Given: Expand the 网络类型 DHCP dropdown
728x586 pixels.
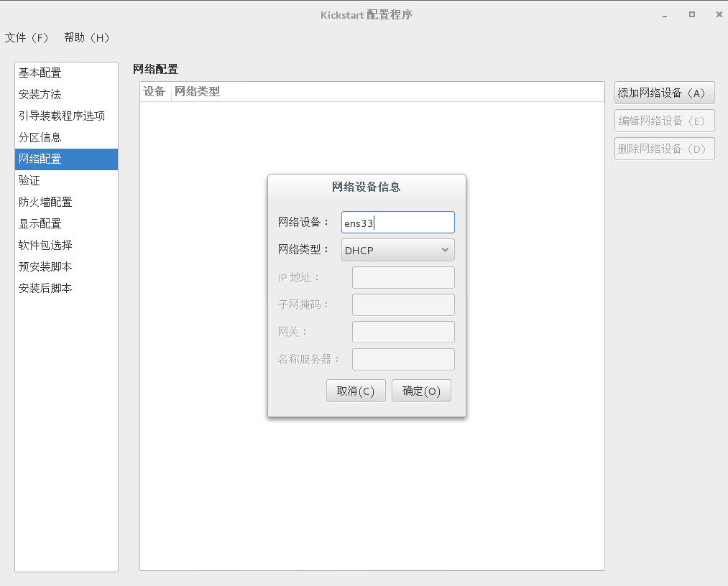Looking at the screenshot, I should click(398, 250).
